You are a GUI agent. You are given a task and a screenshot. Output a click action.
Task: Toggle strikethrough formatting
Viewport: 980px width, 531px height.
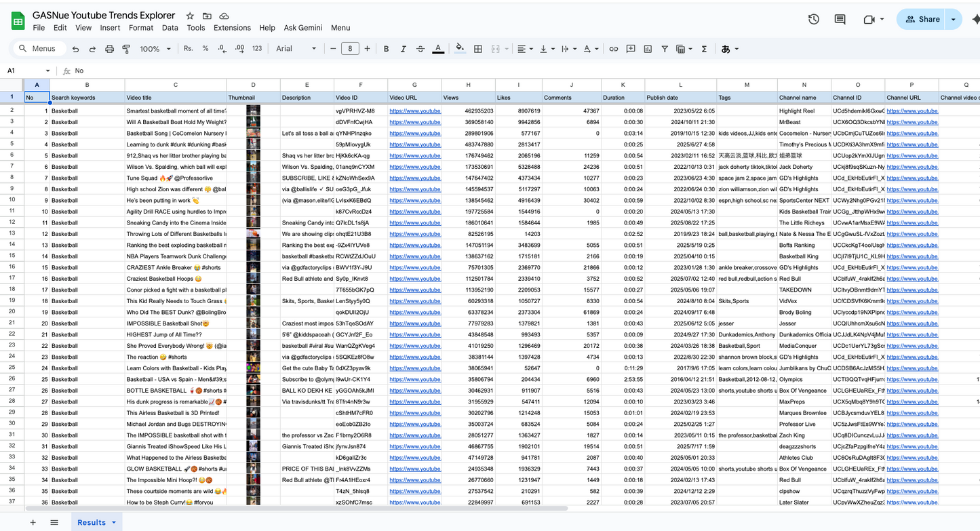click(420, 49)
